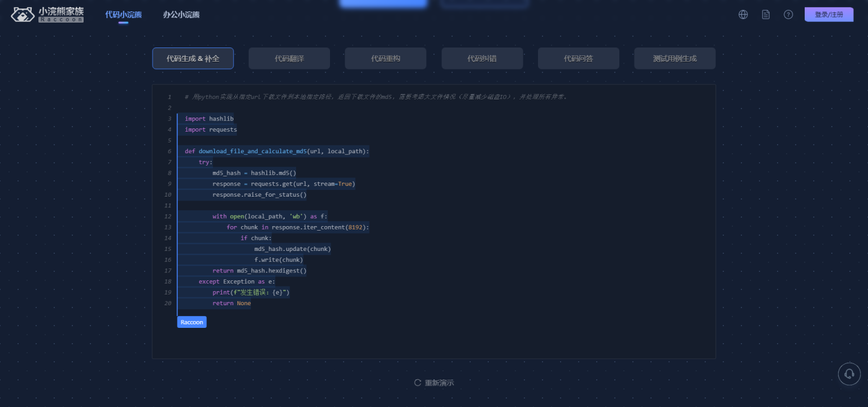
Task: Open the 代码重构 tab
Action: click(x=385, y=58)
